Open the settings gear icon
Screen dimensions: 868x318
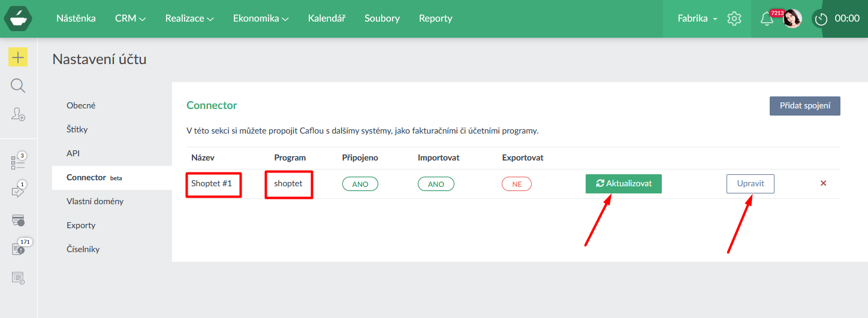pyautogui.click(x=734, y=19)
